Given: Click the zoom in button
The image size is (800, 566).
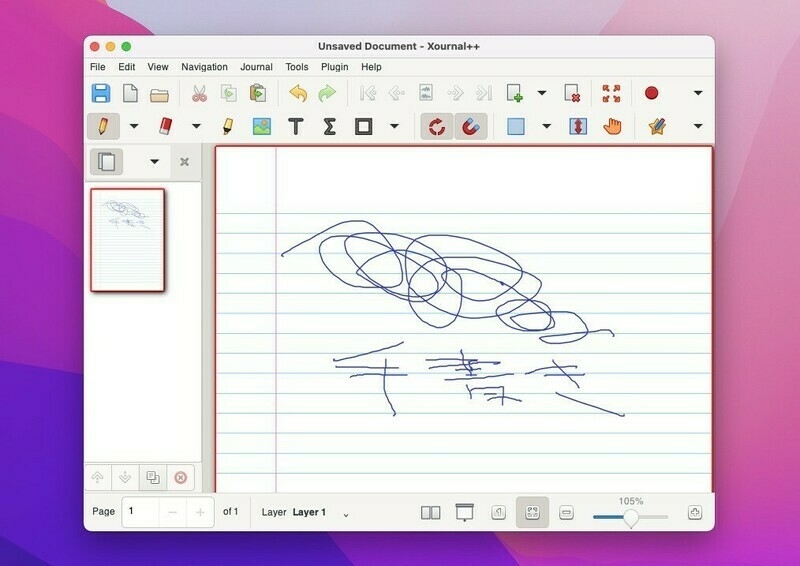Looking at the screenshot, I should click(x=695, y=512).
